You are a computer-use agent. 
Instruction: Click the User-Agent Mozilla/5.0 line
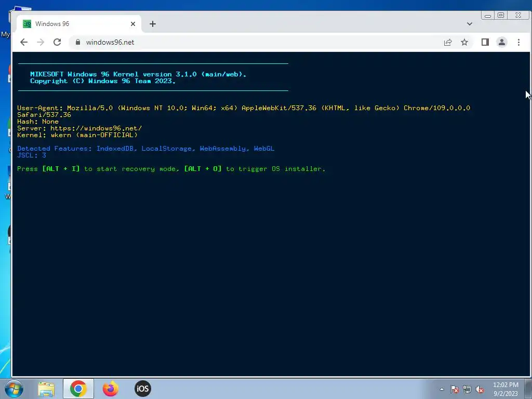244,108
